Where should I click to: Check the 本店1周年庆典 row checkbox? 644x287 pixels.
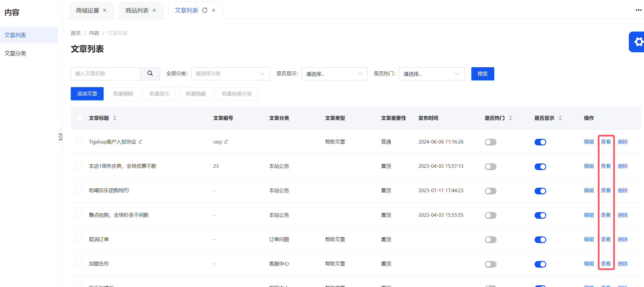tap(79, 166)
